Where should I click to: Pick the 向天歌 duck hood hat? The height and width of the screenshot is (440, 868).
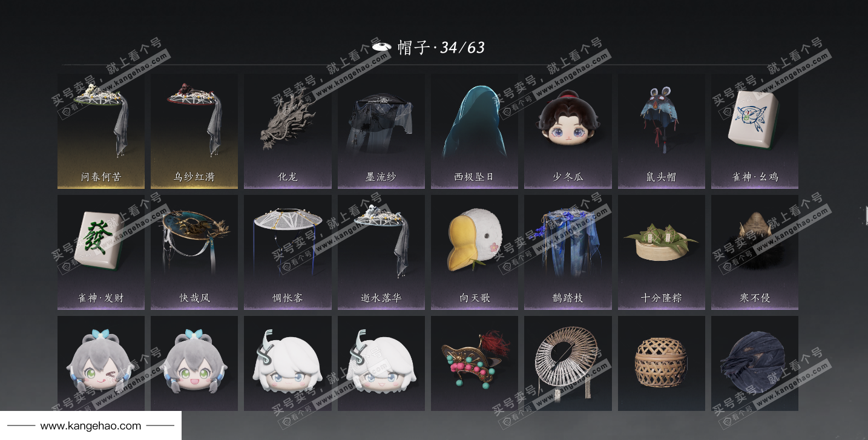click(x=475, y=252)
